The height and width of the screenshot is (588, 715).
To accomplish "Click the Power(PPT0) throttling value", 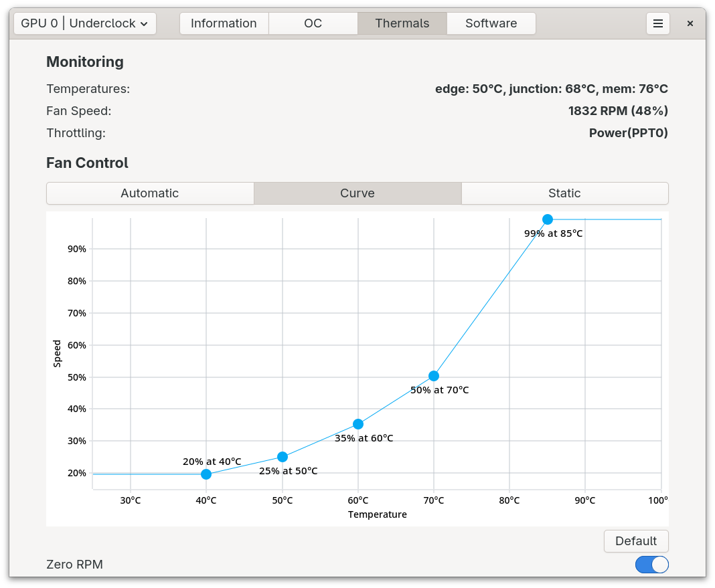I will [628, 133].
